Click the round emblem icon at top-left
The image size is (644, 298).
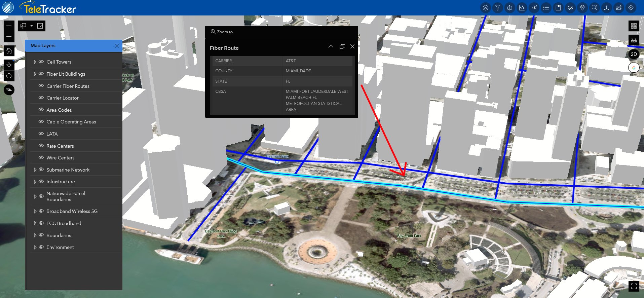[x=8, y=7]
